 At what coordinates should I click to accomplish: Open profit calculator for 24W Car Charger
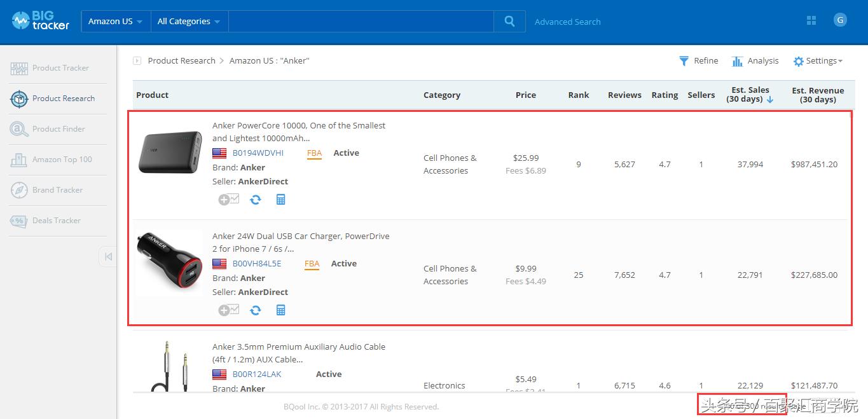click(x=280, y=310)
